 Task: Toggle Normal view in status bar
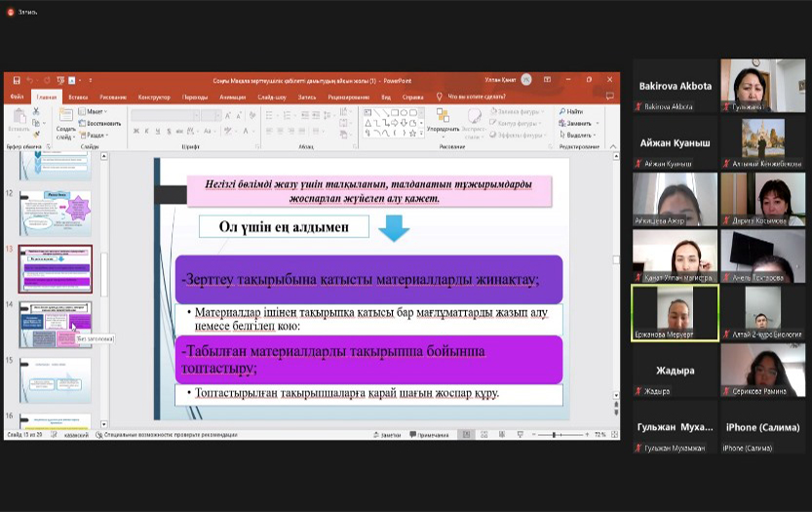click(x=467, y=435)
